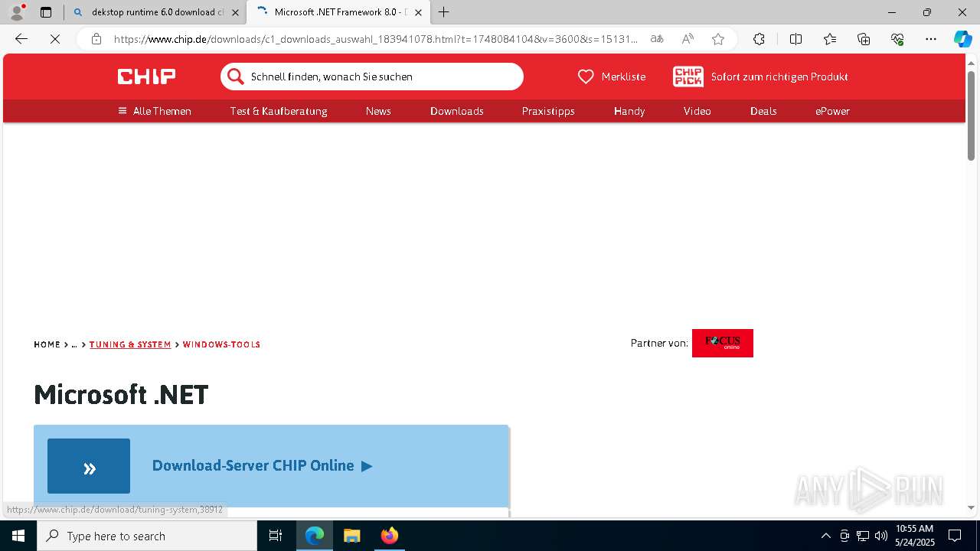The height and width of the screenshot is (551, 980).
Task: Click the translate page icon
Action: [657, 39]
